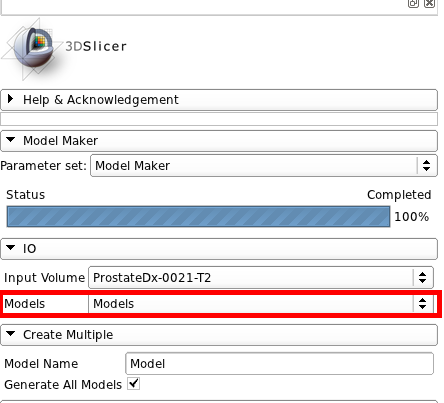Expand Help & Acknowledgement section
Image resolution: width=444 pixels, height=403 pixels.
point(219,100)
